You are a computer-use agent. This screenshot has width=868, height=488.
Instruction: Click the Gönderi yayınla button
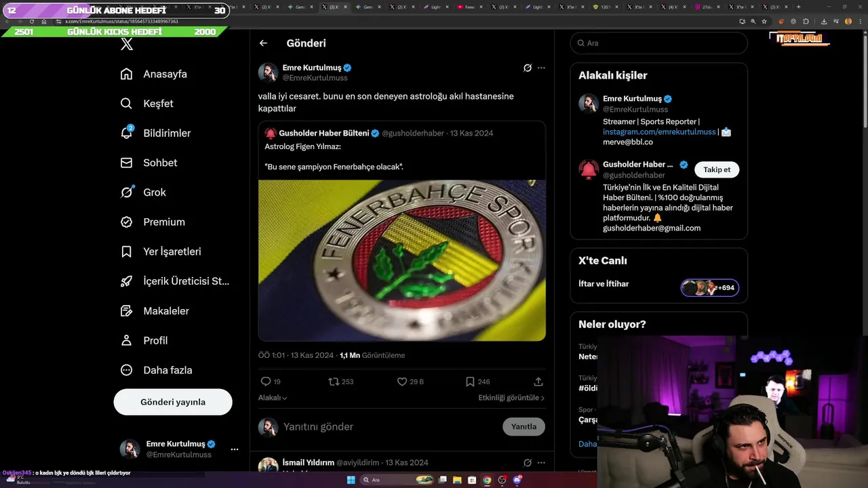[173, 402]
